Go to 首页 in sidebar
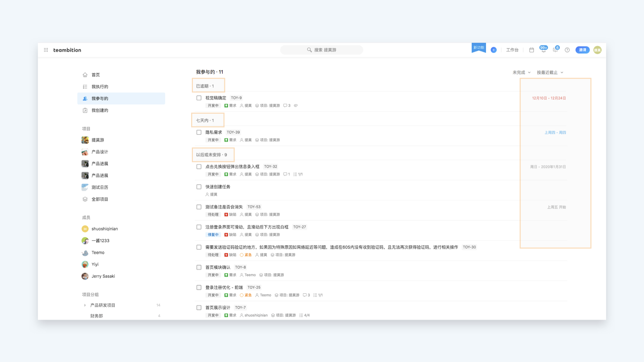This screenshot has width=644, height=362. tap(121, 75)
